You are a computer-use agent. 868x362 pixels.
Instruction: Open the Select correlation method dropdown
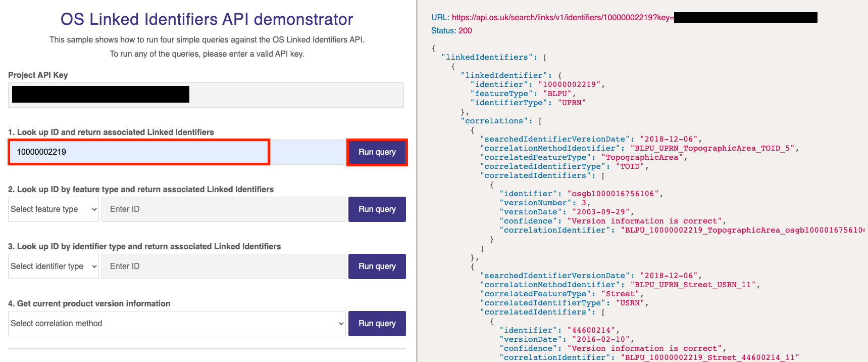click(x=177, y=324)
